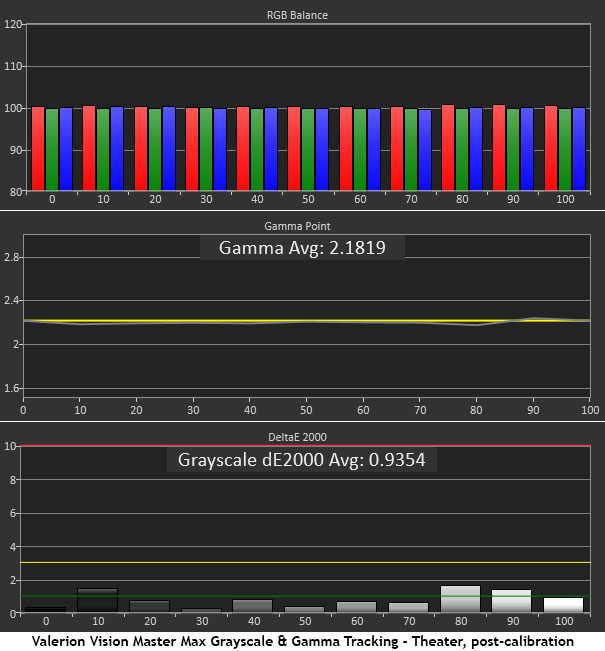
Task: Click the DeltaE bar at 80
Action: click(460, 599)
